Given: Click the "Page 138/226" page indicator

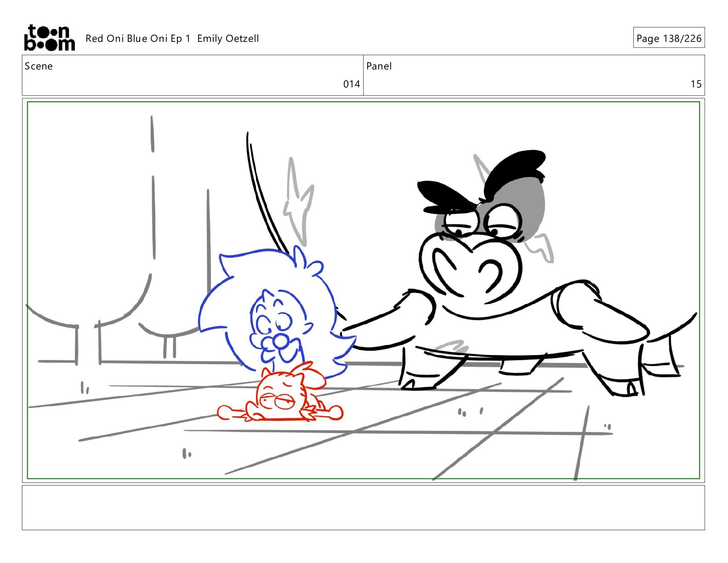Looking at the screenshot, I should [x=669, y=38].
